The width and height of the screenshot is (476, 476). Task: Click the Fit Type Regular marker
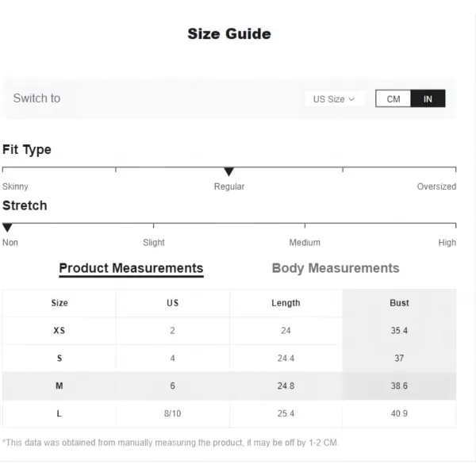[x=228, y=171]
